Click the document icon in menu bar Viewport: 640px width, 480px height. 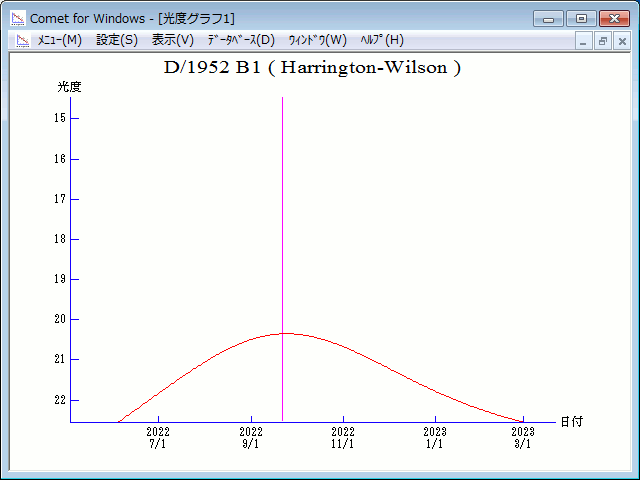[x=23, y=40]
